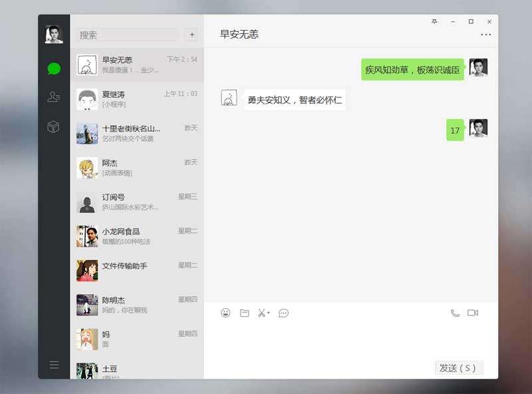
Task: Pin the window on top
Action: tap(434, 22)
